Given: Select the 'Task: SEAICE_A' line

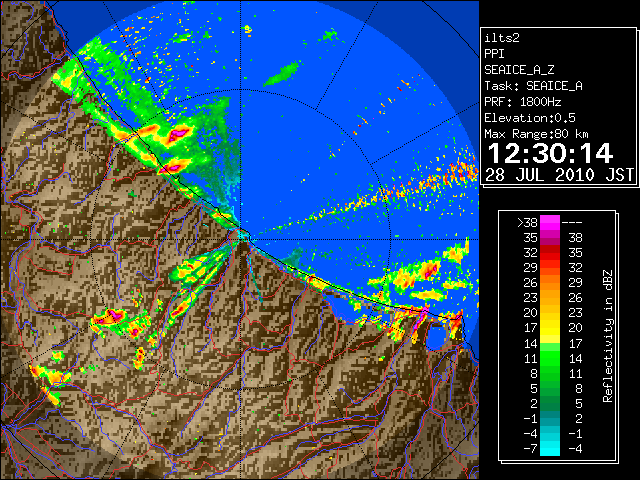Looking at the screenshot, I should 533,86.
